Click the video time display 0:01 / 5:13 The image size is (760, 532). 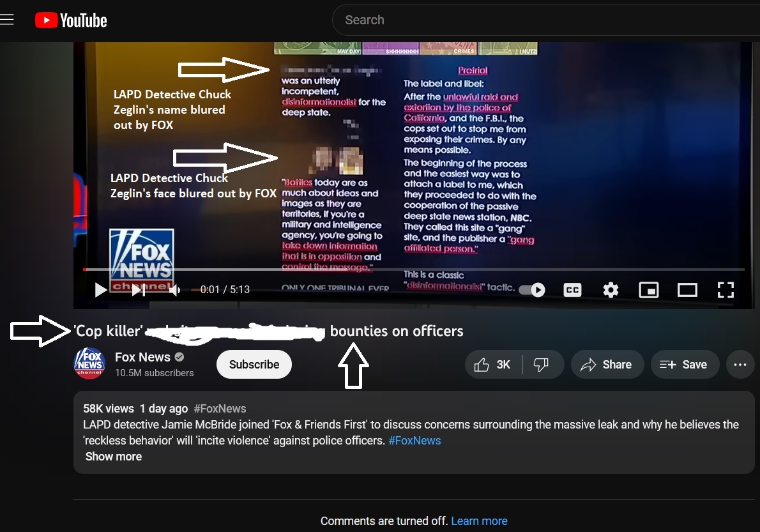(x=225, y=290)
